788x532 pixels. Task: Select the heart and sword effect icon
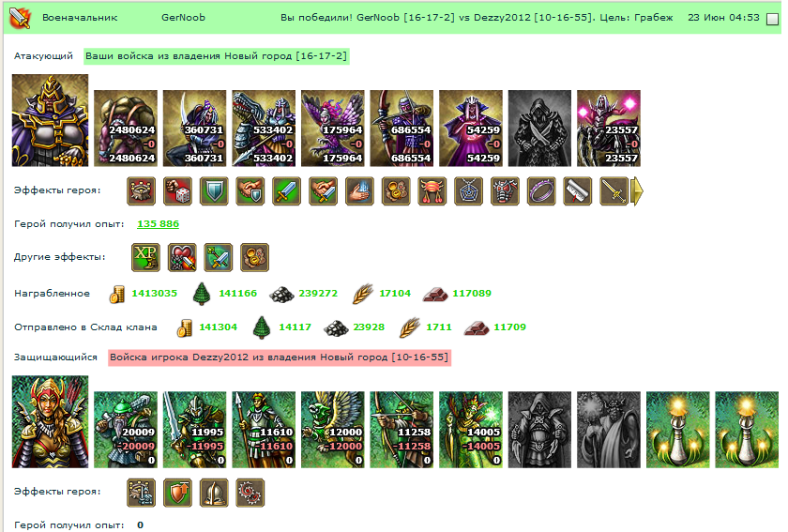(182, 257)
